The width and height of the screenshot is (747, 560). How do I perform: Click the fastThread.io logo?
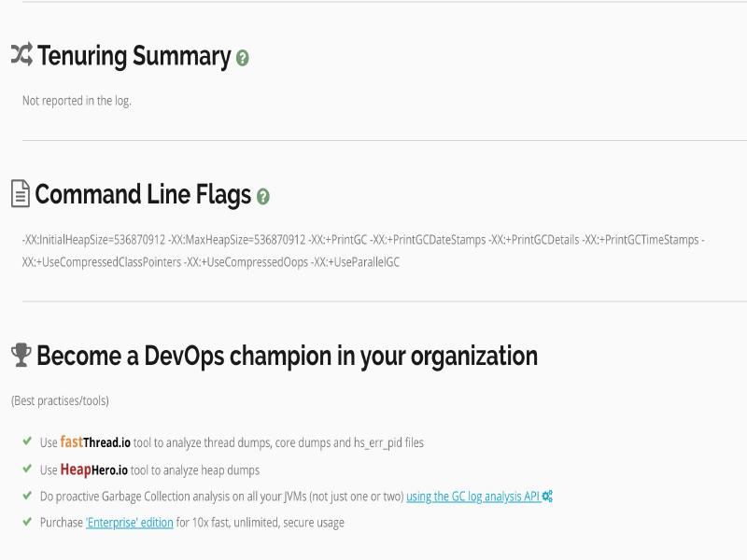95,442
